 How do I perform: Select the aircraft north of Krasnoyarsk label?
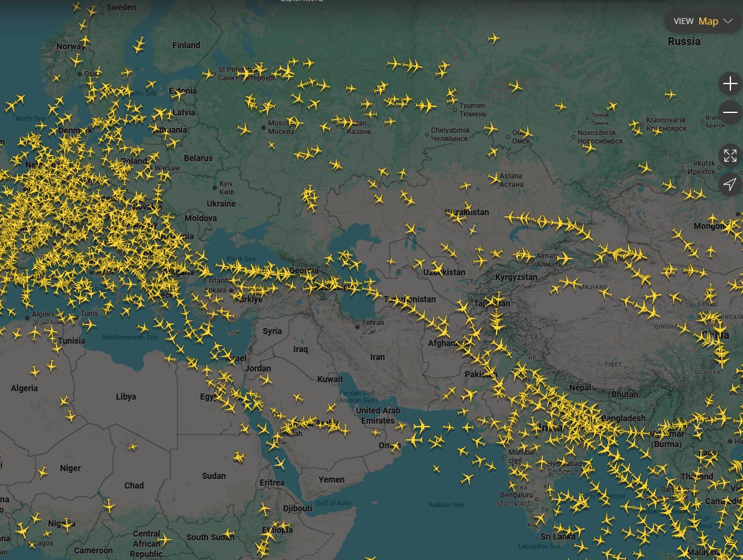pyautogui.click(x=670, y=94)
